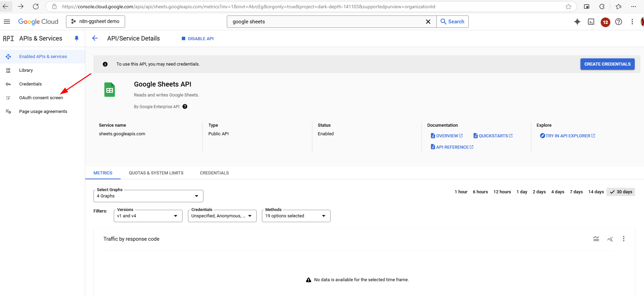644x297 pixels.
Task: Open Enabled APIs & services page
Action: (x=43, y=57)
